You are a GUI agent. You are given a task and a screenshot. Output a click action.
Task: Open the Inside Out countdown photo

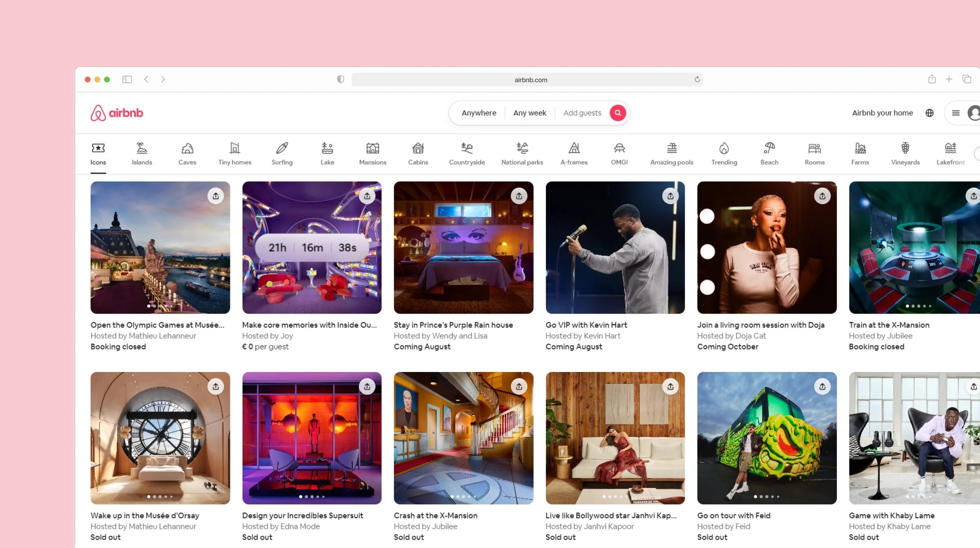coord(312,247)
